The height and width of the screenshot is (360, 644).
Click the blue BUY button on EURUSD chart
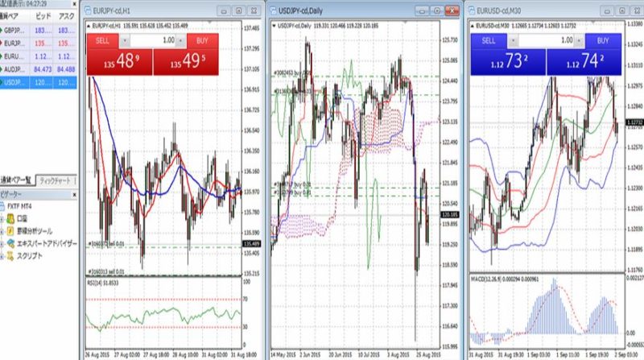pyautogui.click(x=603, y=41)
